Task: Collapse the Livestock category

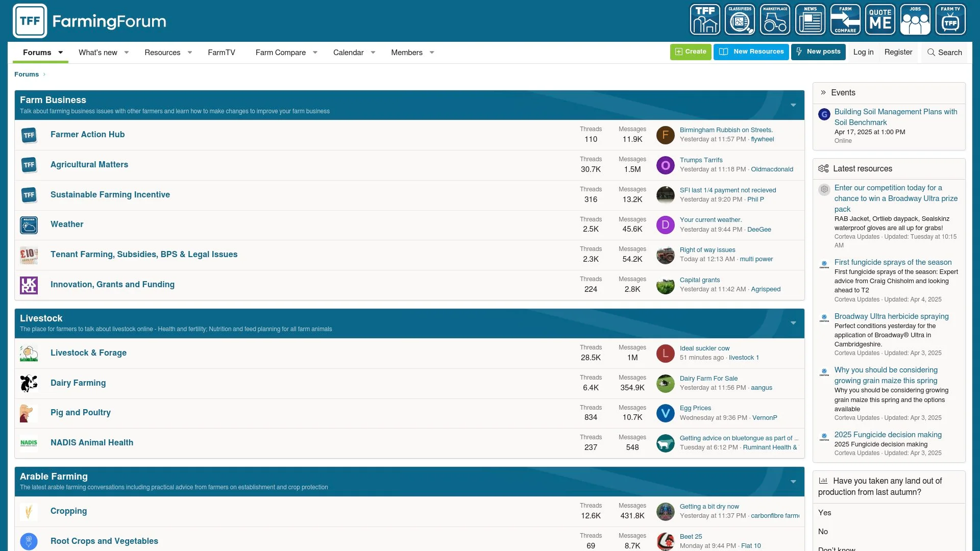Action: [x=793, y=323]
